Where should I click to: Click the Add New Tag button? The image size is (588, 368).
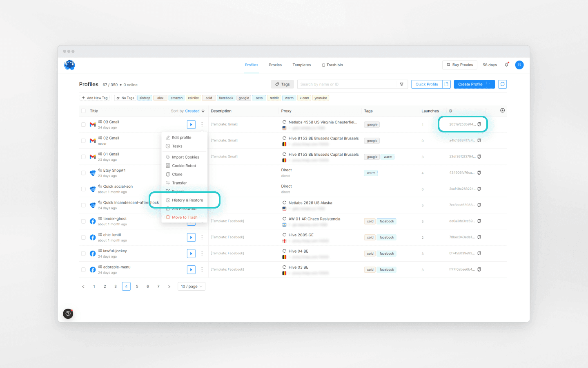tap(95, 98)
